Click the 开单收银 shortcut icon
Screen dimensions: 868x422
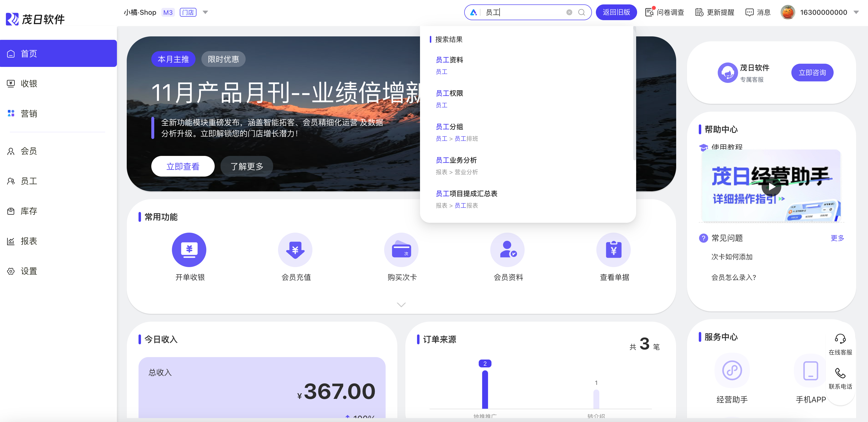189,250
